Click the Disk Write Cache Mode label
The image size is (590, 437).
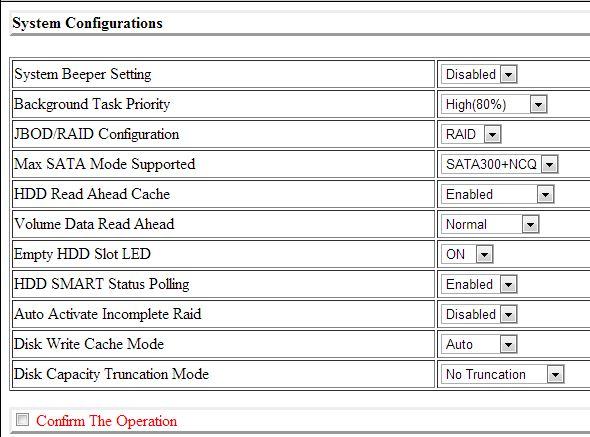pos(89,344)
